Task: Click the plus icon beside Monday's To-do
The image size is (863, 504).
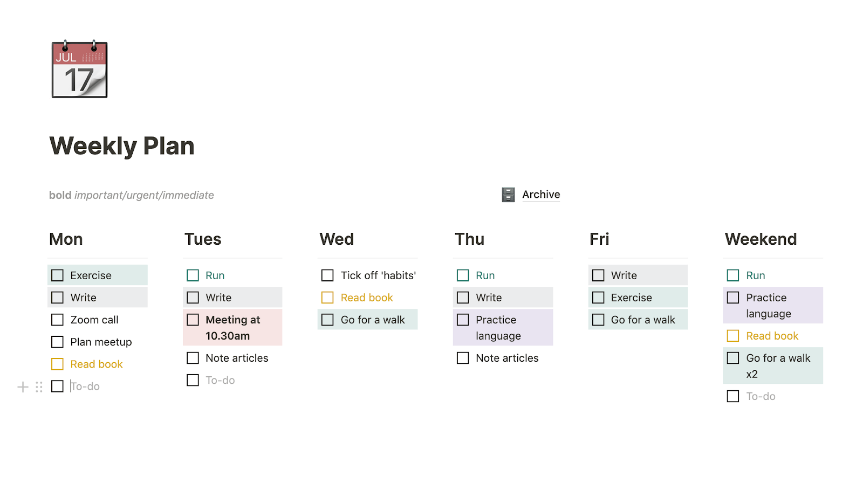Action: pyautogui.click(x=23, y=387)
